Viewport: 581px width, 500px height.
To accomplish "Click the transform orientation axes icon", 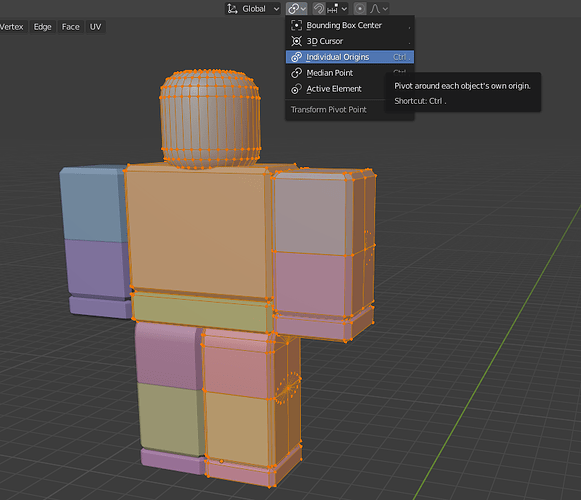I will click(x=232, y=9).
